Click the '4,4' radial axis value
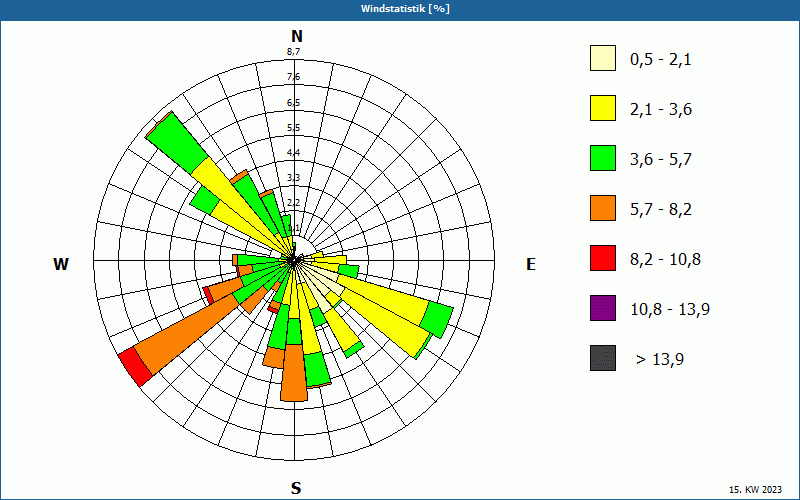This screenshot has height=500, width=800. [293, 153]
